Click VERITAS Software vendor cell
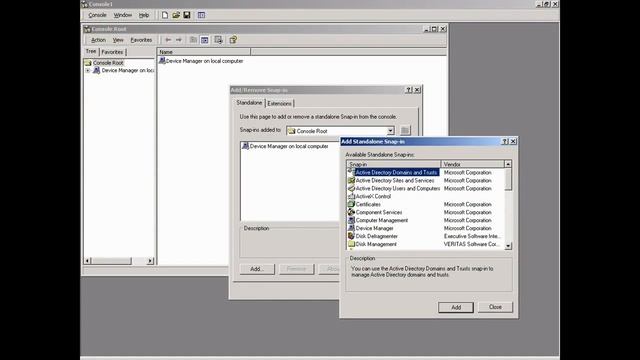Image resolution: width=640 pixels, height=360 pixels. [471, 244]
